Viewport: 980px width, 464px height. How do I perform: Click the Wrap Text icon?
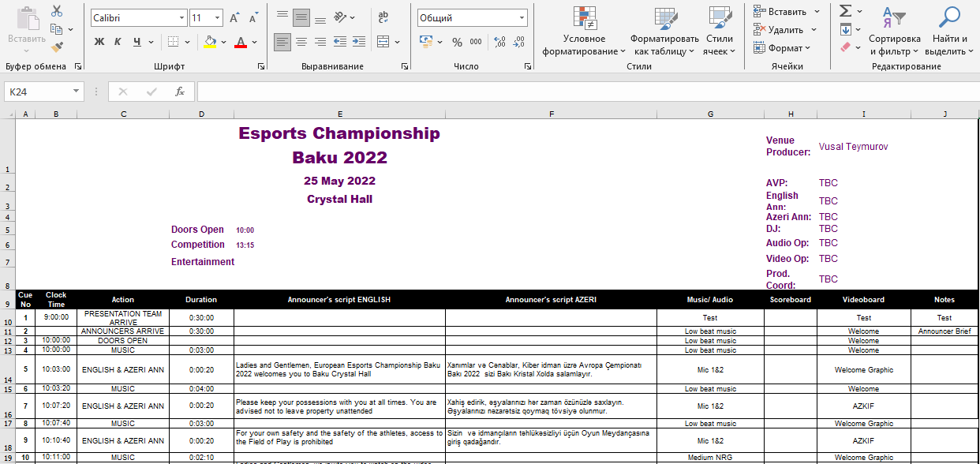(383, 17)
